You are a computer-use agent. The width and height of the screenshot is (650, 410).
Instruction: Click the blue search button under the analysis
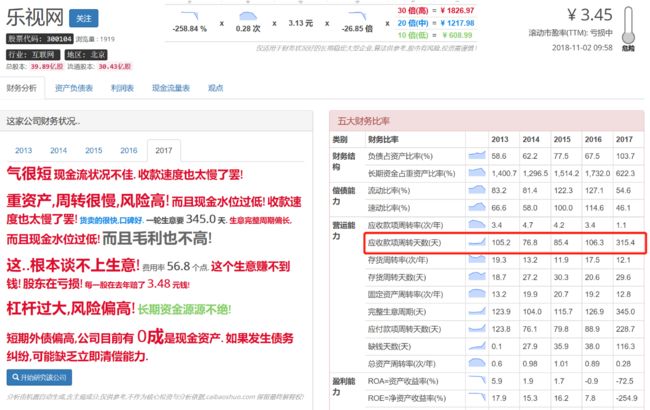[39, 377]
